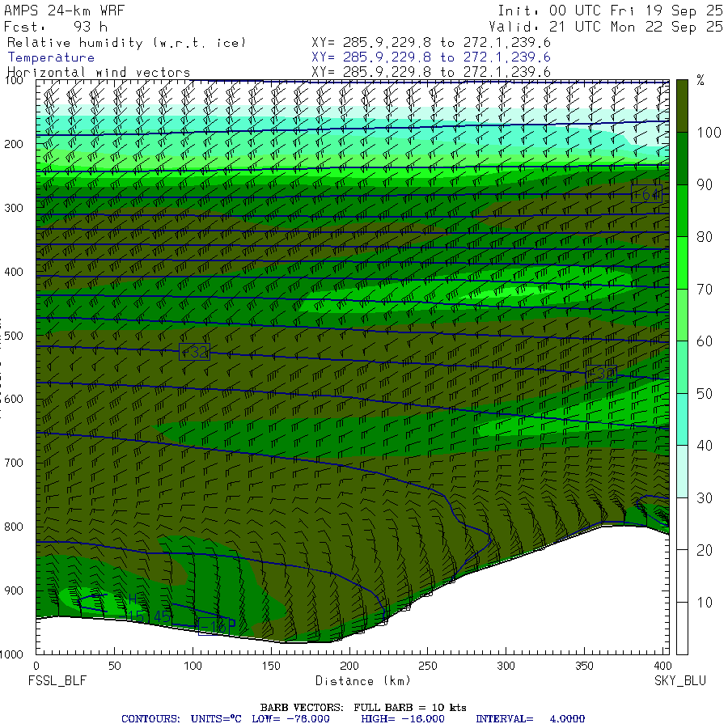
Task: Click the -64 temperature contour label
Action: [646, 194]
